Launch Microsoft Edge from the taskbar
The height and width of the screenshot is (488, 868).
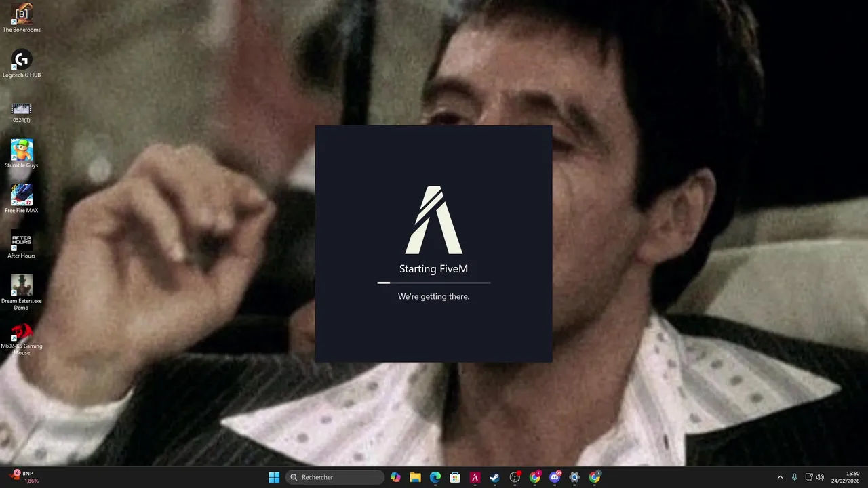coord(435,477)
